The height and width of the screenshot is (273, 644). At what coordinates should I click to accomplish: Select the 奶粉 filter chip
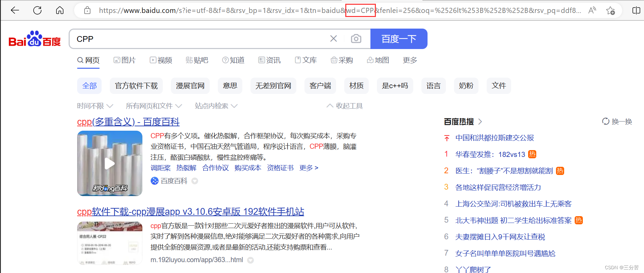pyautogui.click(x=466, y=86)
